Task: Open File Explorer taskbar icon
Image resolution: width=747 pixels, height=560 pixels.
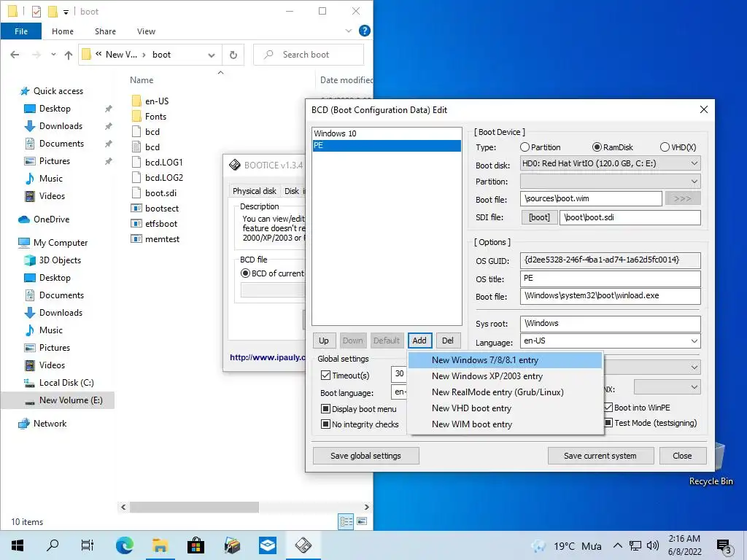Action: coord(160,545)
